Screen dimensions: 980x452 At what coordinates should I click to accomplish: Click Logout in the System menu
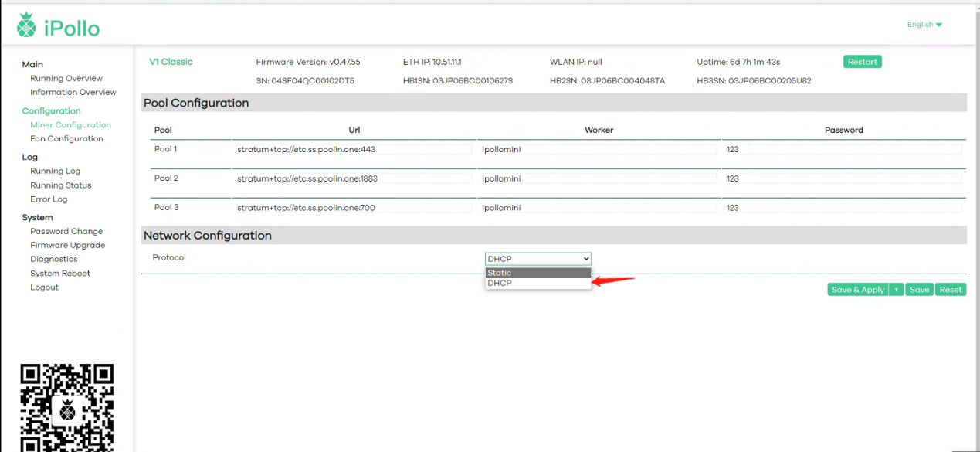coord(44,287)
